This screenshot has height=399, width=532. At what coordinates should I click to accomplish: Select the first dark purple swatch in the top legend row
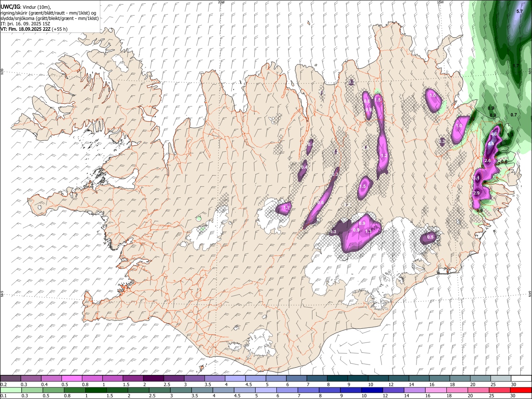coord(10,379)
